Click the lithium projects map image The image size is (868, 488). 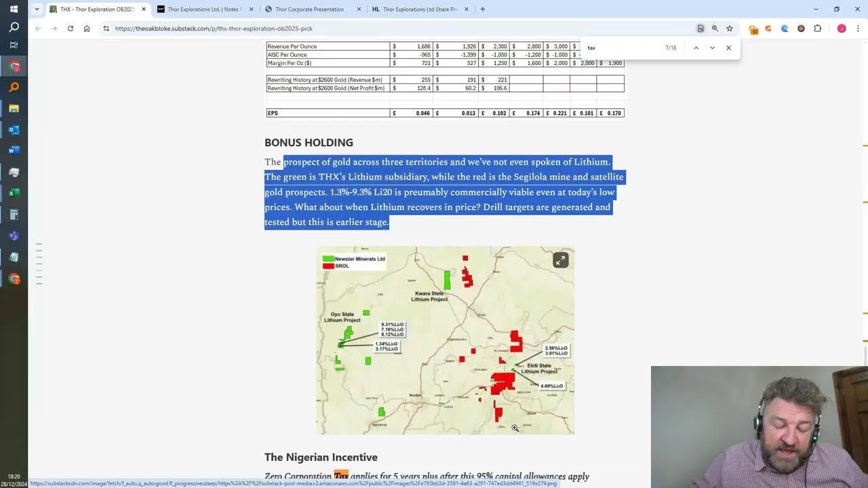pos(445,340)
